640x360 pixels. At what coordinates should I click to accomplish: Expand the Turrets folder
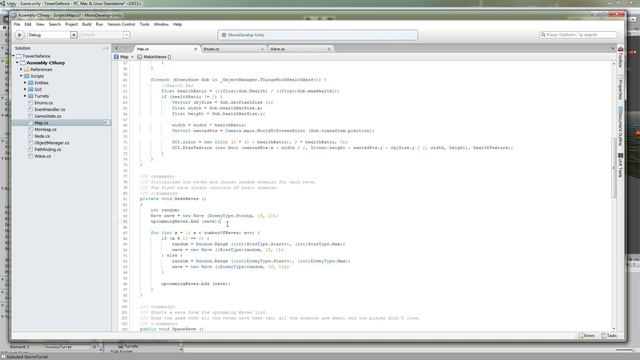[25, 96]
